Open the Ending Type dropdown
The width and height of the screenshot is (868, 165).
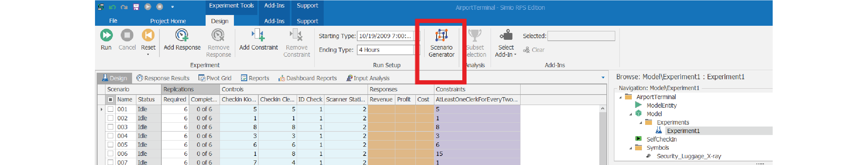[x=416, y=50]
